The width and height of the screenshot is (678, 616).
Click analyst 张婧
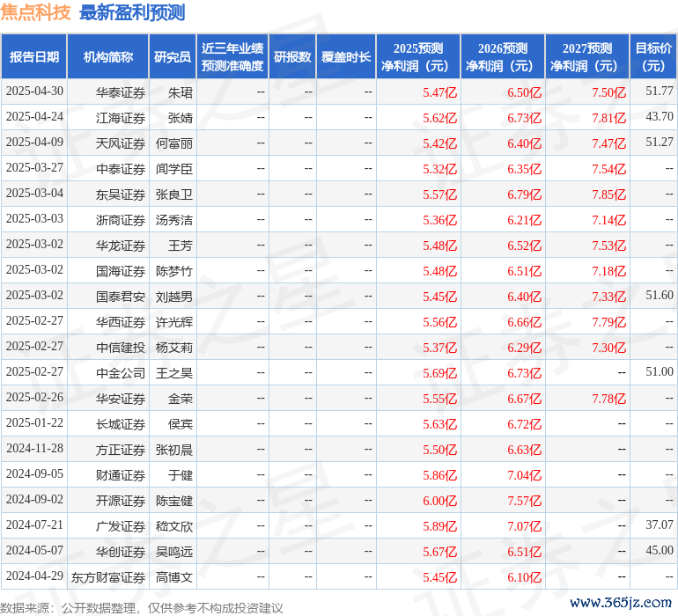pyautogui.click(x=181, y=118)
